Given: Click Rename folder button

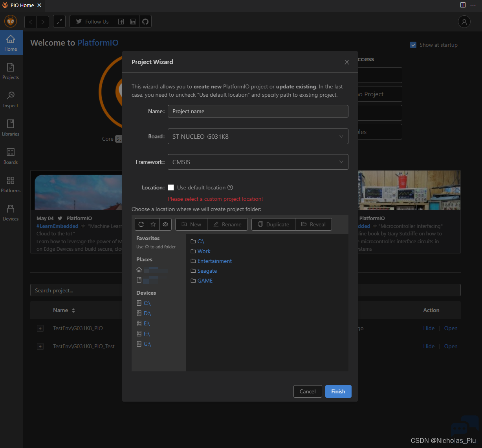Looking at the screenshot, I should [227, 224].
